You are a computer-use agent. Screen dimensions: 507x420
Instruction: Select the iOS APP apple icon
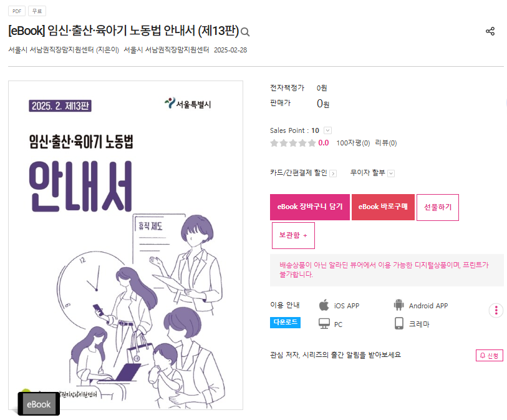pyautogui.click(x=324, y=305)
